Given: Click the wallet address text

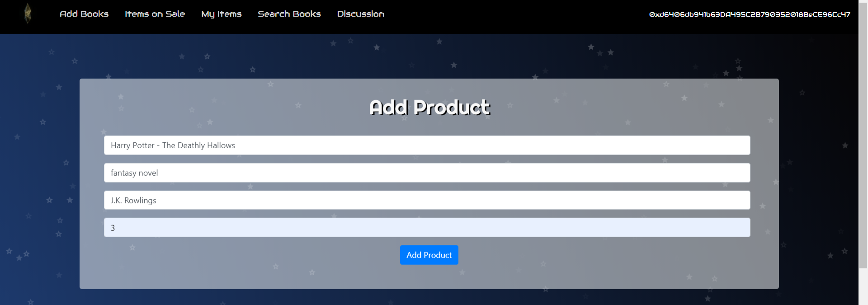Looking at the screenshot, I should tap(750, 14).
